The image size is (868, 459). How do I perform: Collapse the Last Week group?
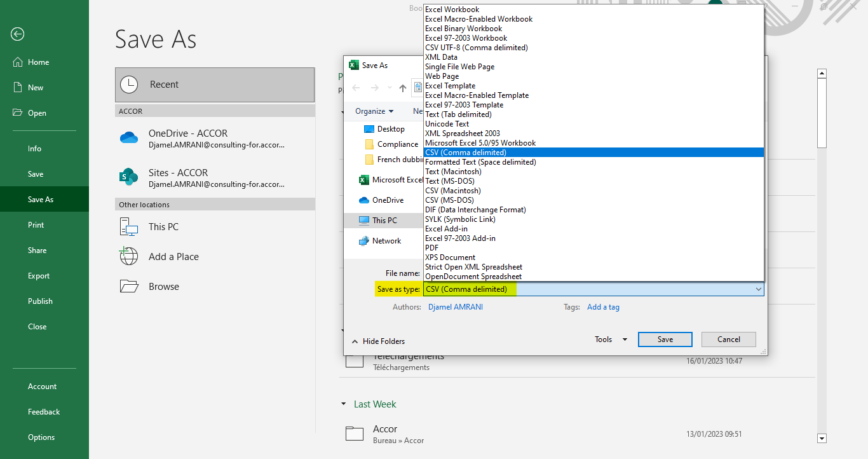[344, 404]
